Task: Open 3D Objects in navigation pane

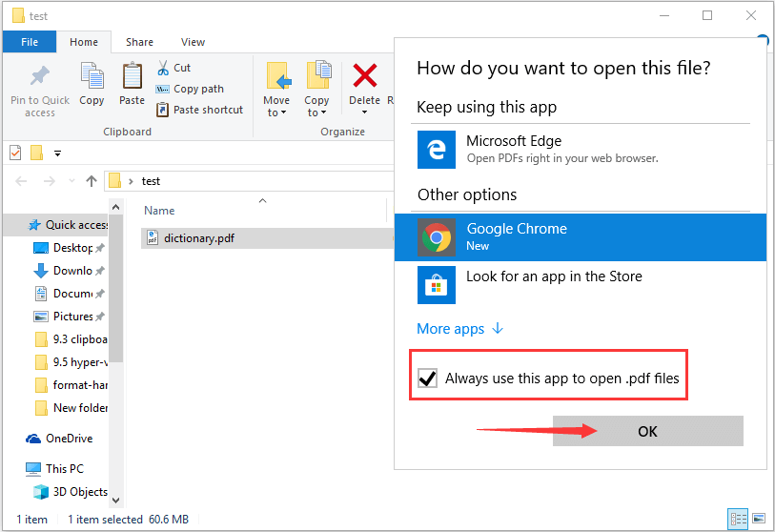Action: click(x=71, y=492)
